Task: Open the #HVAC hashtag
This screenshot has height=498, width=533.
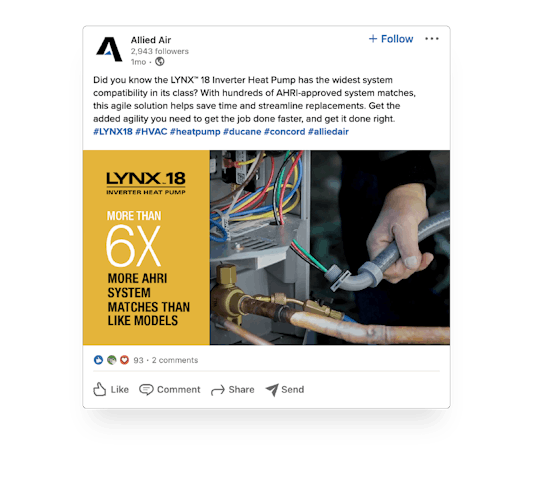Action: tap(151, 132)
